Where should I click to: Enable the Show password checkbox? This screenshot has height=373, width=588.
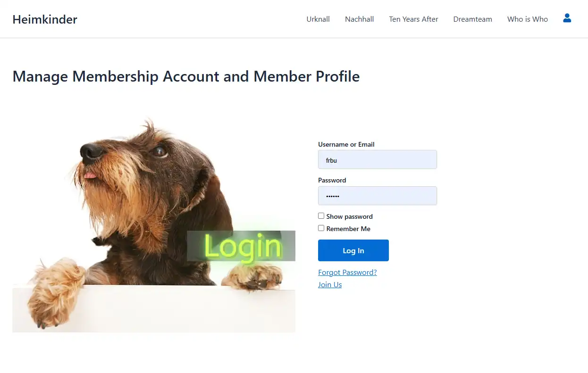coord(321,216)
